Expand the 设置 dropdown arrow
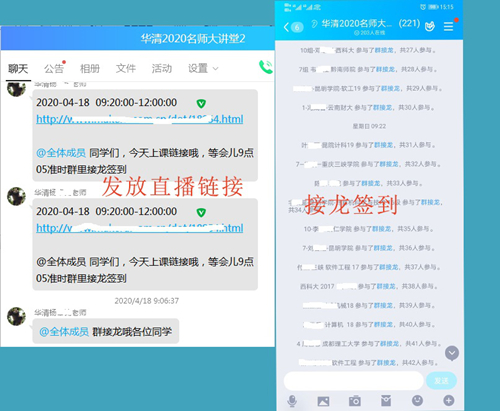 (x=216, y=69)
